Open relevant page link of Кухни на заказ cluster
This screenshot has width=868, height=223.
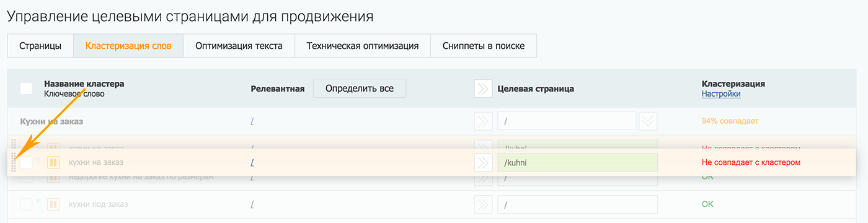[x=252, y=121]
